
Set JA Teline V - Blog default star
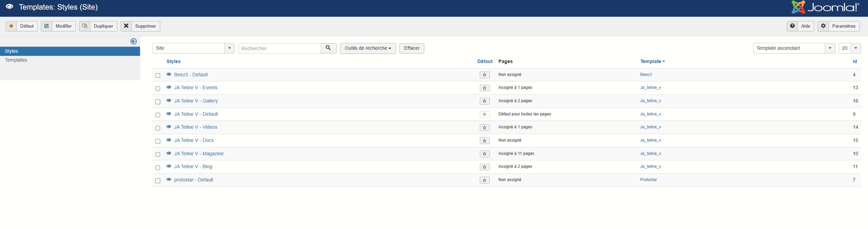tap(485, 167)
